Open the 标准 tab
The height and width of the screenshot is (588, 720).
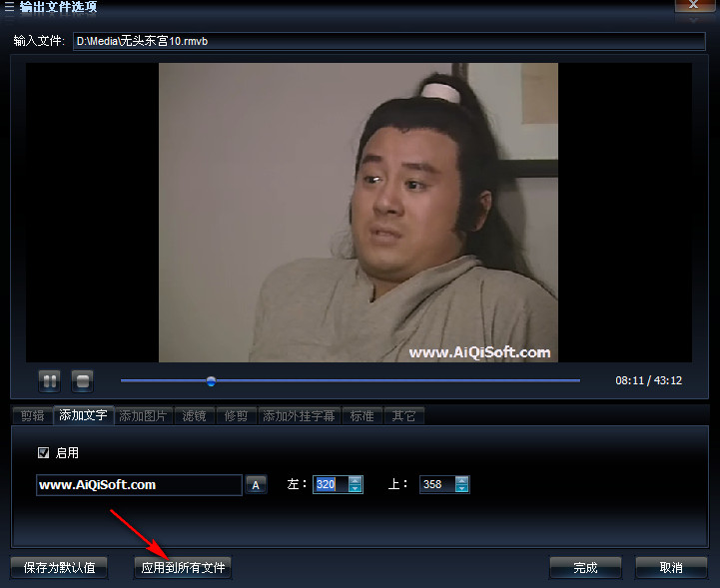[x=361, y=416]
